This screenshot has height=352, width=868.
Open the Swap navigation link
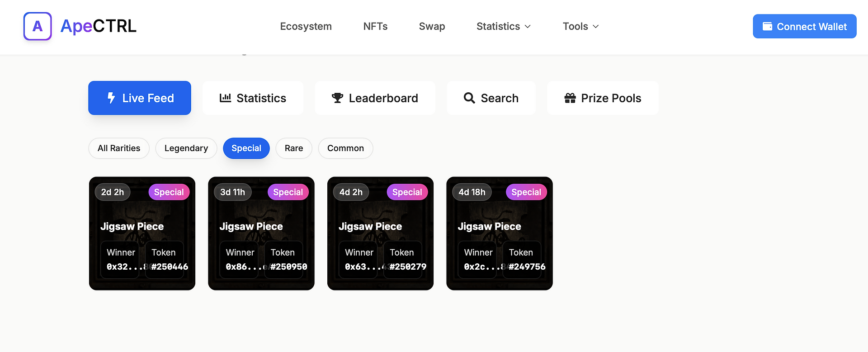[432, 26]
